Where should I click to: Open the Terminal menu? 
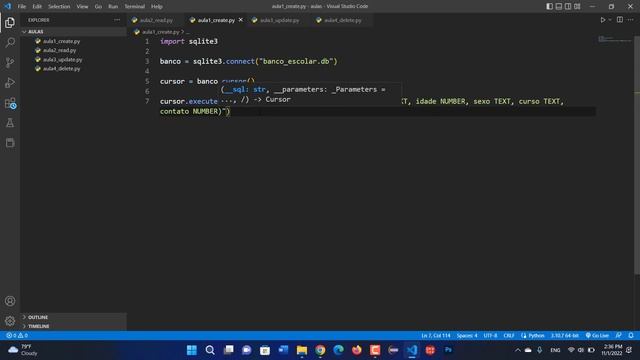tap(135, 6)
